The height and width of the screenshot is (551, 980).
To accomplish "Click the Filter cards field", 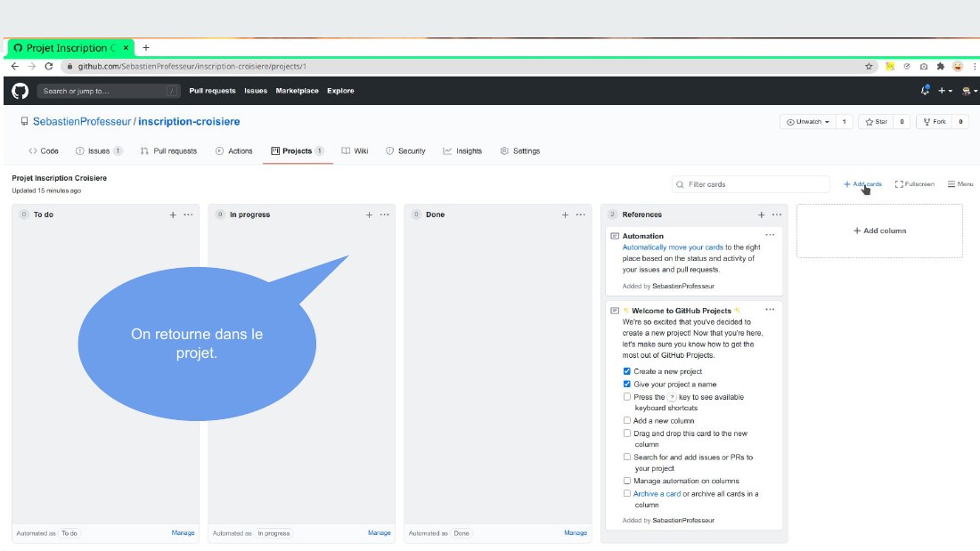I will tap(751, 184).
